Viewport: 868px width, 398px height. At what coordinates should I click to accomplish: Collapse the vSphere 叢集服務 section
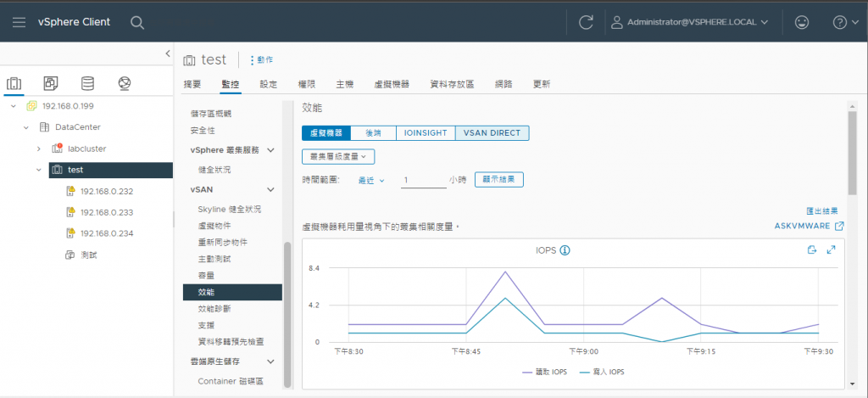point(270,150)
